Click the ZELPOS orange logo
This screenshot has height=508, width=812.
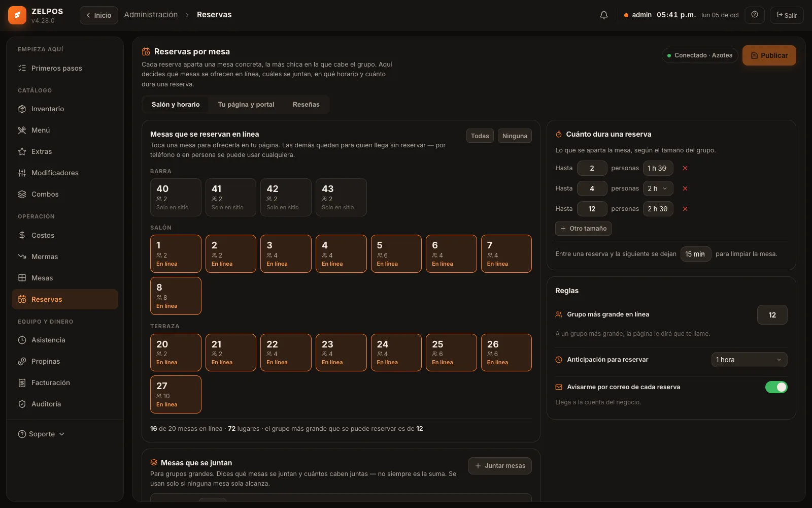click(17, 15)
